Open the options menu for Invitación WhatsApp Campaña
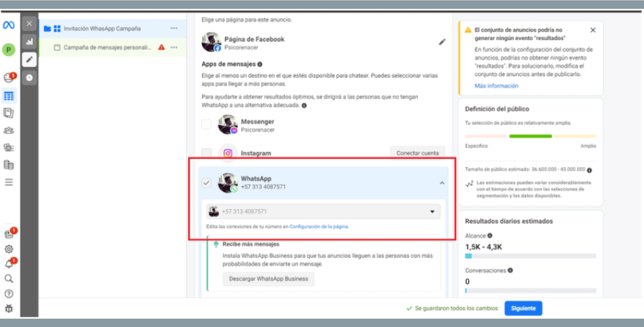 click(x=174, y=28)
